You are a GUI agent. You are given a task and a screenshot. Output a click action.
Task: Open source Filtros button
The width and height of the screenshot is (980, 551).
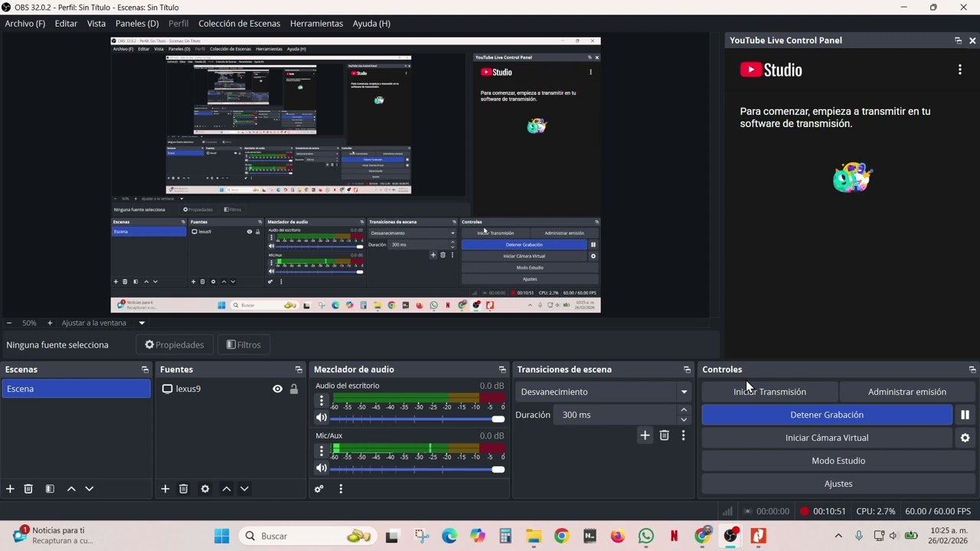tap(243, 345)
